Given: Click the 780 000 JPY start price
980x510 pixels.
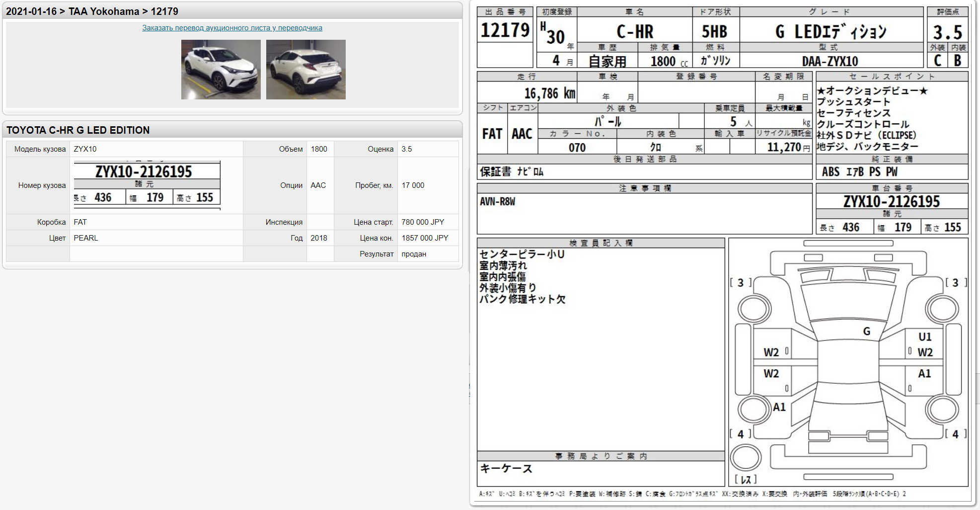Looking at the screenshot, I should click(423, 222).
